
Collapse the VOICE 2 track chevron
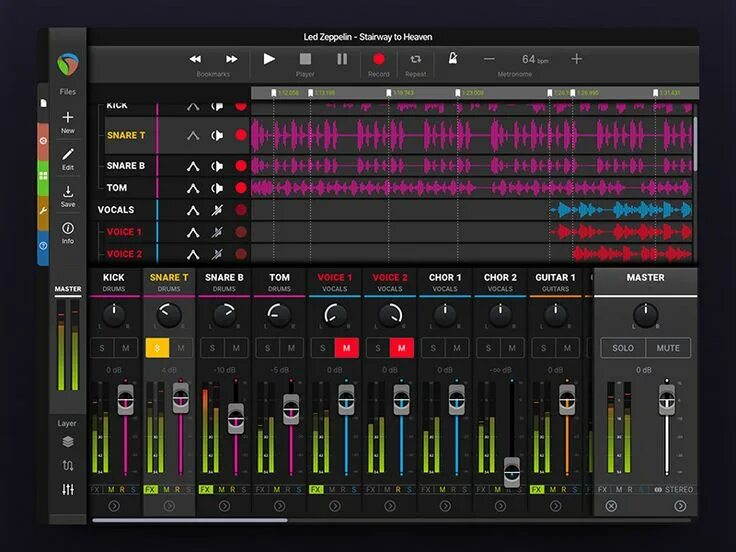click(193, 254)
